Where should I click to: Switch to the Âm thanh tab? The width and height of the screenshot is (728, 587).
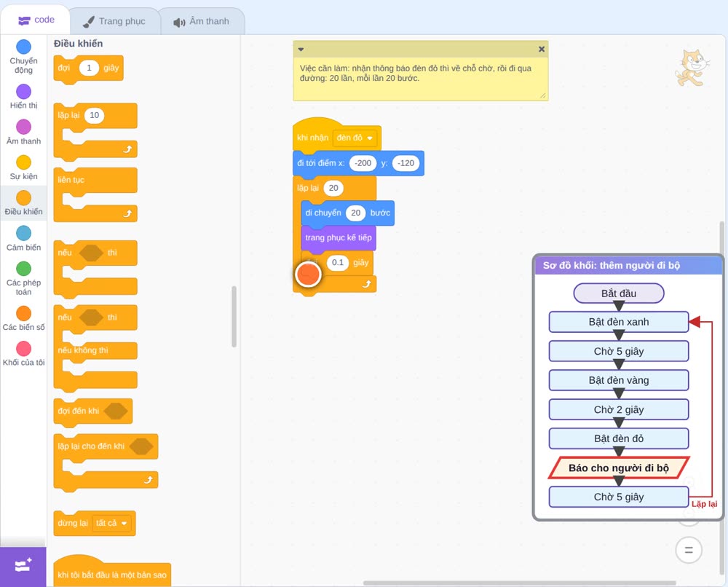202,21
